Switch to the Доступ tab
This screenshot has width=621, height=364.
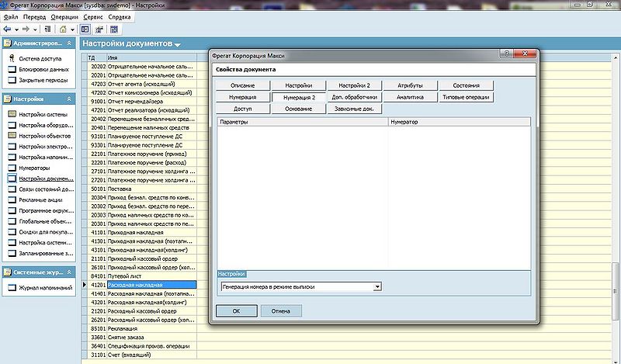pyautogui.click(x=243, y=109)
